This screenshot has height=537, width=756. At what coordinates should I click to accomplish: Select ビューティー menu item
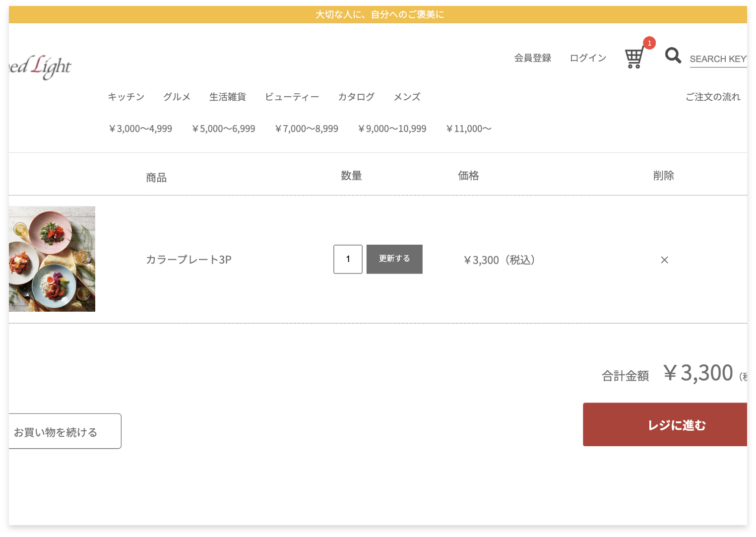(292, 97)
